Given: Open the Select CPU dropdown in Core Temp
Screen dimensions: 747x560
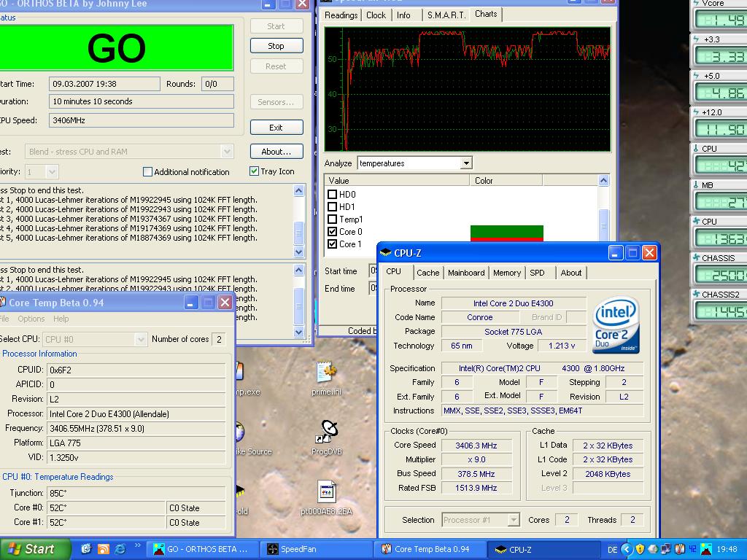Looking at the screenshot, I should 141,339.
